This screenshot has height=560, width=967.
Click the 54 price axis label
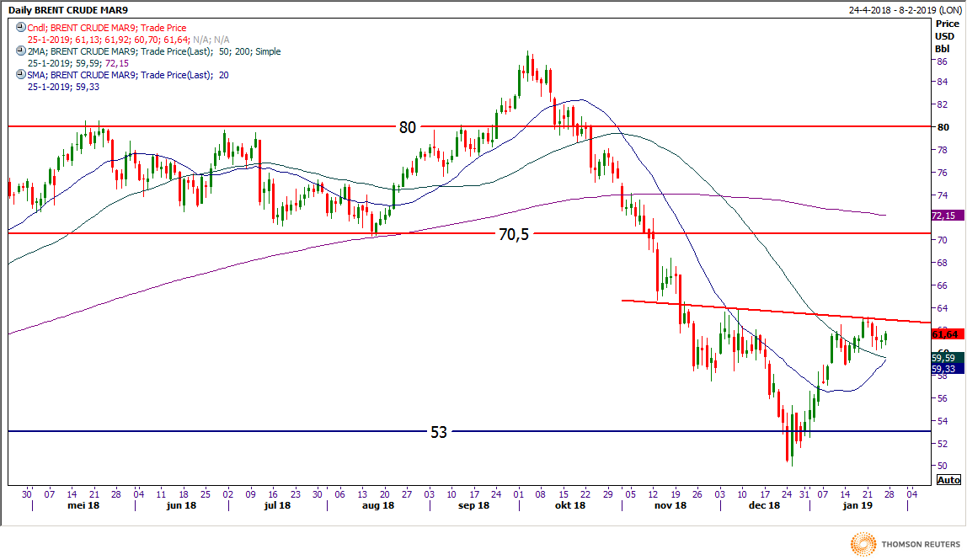point(943,421)
